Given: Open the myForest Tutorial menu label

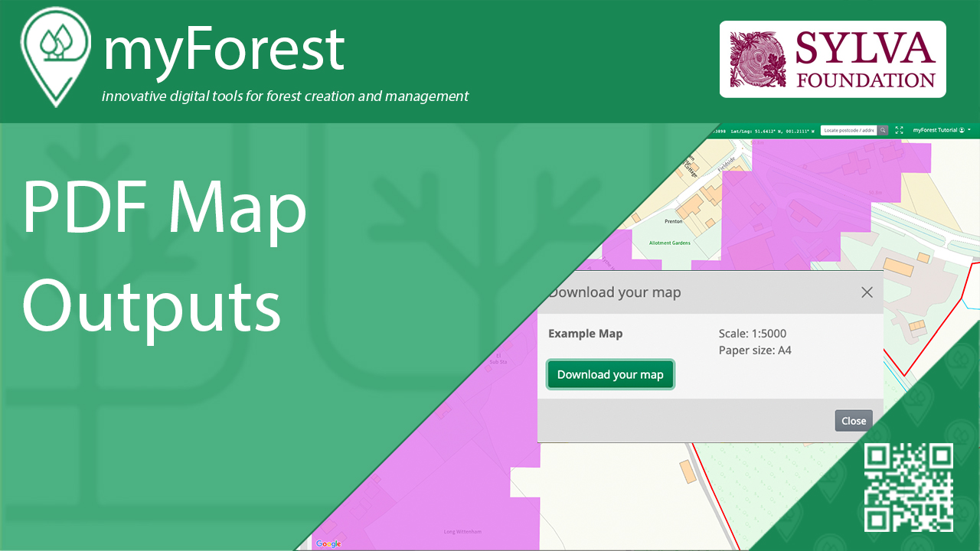Looking at the screenshot, I should coord(934,131).
